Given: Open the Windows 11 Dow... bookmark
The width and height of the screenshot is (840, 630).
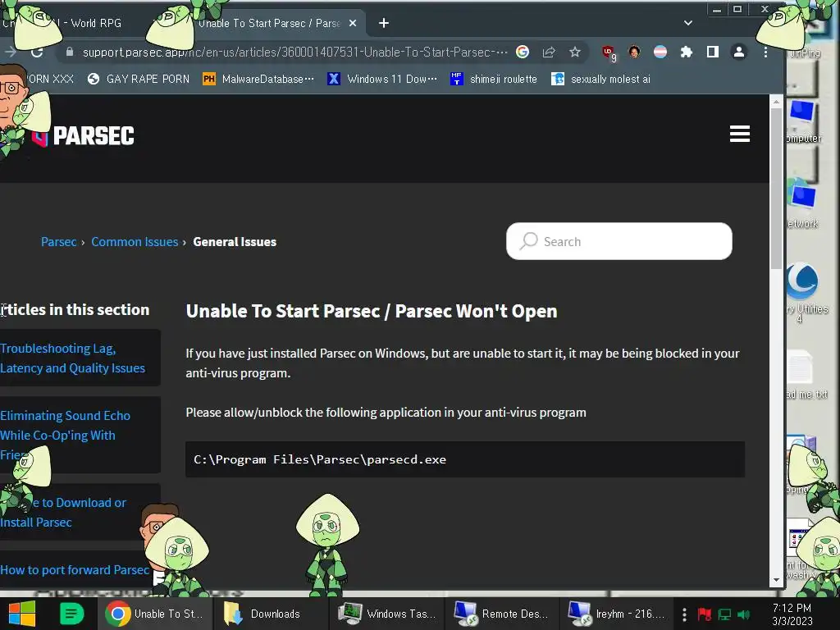Looking at the screenshot, I should [x=382, y=80].
